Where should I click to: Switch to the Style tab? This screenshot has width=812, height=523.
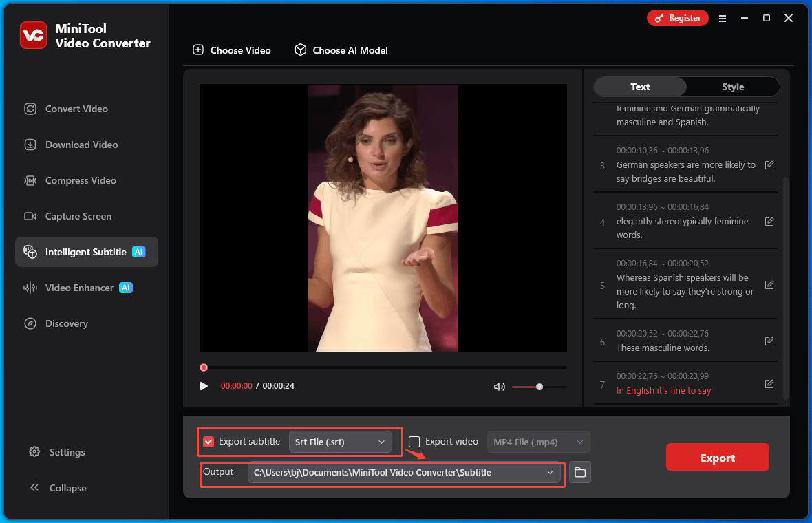point(732,87)
